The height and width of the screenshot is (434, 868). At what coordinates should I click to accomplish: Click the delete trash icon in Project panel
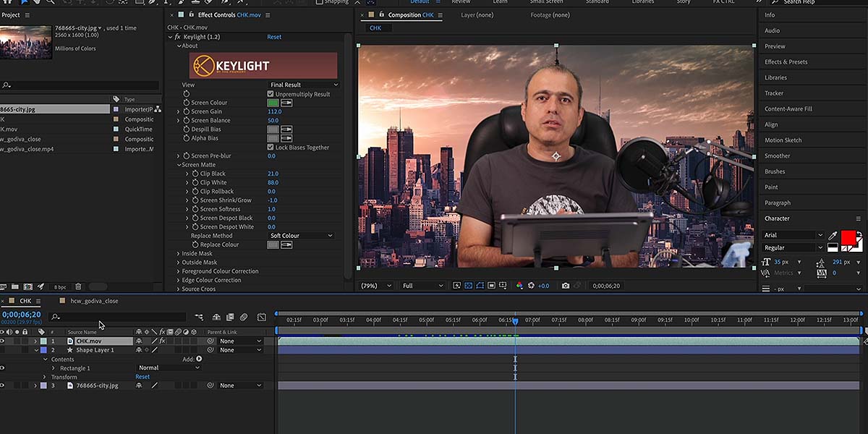click(x=78, y=287)
